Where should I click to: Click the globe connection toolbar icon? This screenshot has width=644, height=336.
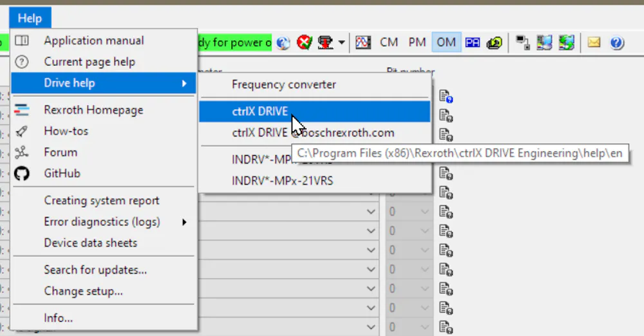coord(283,42)
